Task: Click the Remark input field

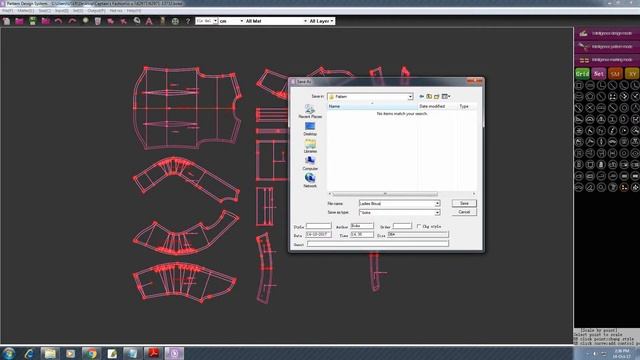Action: 378,244
